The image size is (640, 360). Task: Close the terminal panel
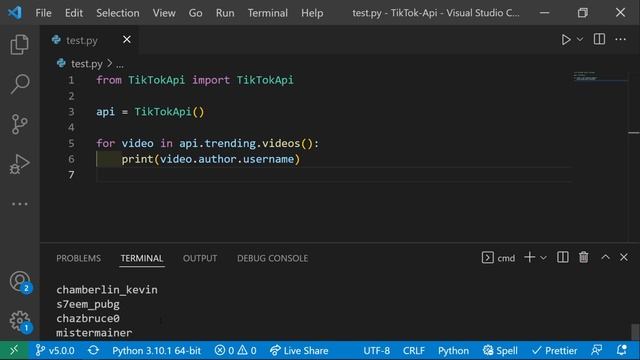tap(624, 258)
